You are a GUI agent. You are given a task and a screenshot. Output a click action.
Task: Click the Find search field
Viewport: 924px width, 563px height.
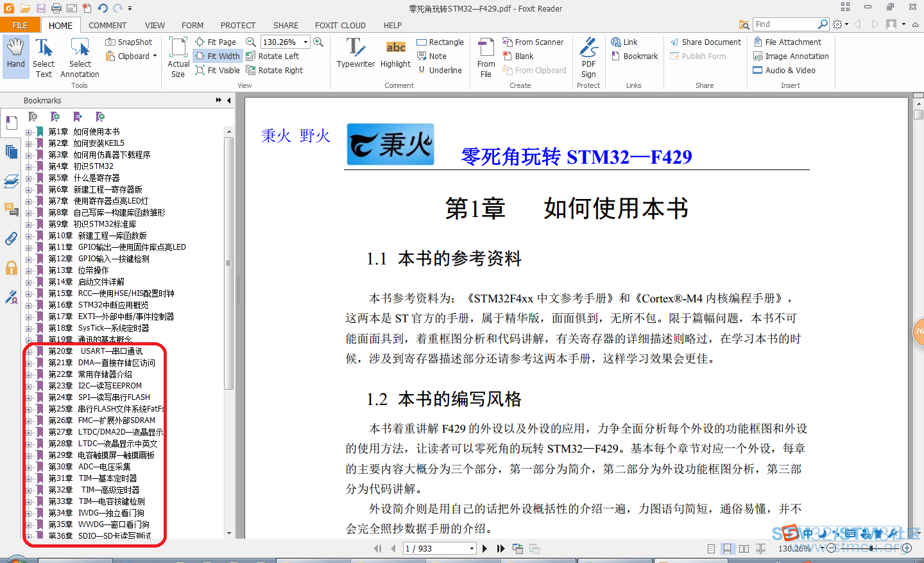coord(785,24)
